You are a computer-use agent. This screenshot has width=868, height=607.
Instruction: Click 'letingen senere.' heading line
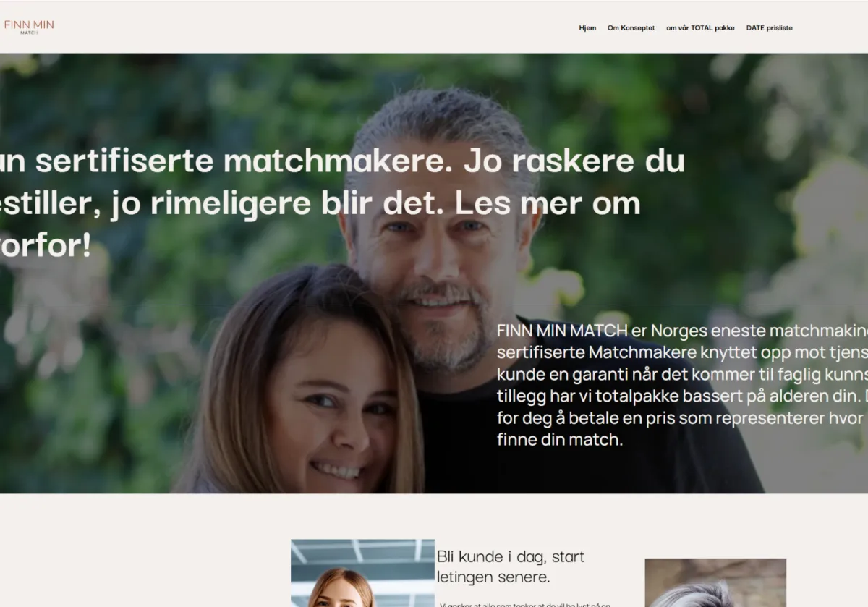(x=493, y=577)
